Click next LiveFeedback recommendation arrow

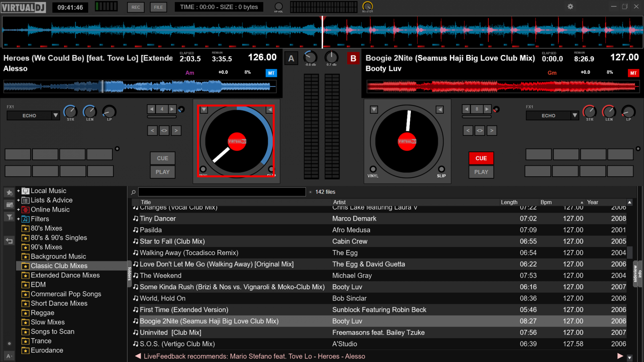[x=620, y=356]
